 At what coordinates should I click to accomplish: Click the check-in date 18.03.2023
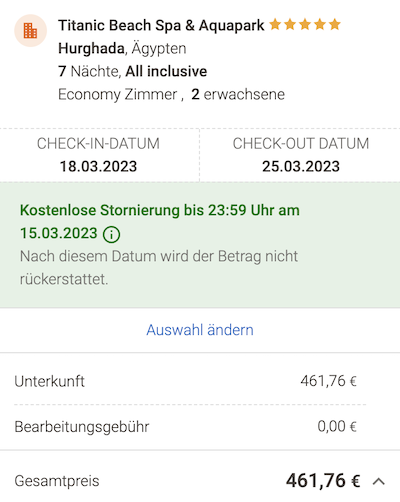[98, 166]
